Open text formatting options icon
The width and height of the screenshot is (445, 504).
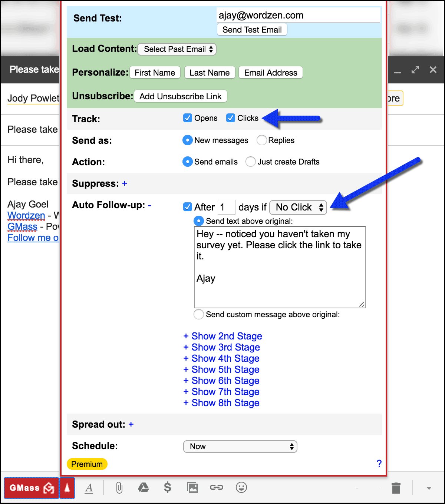[89, 488]
